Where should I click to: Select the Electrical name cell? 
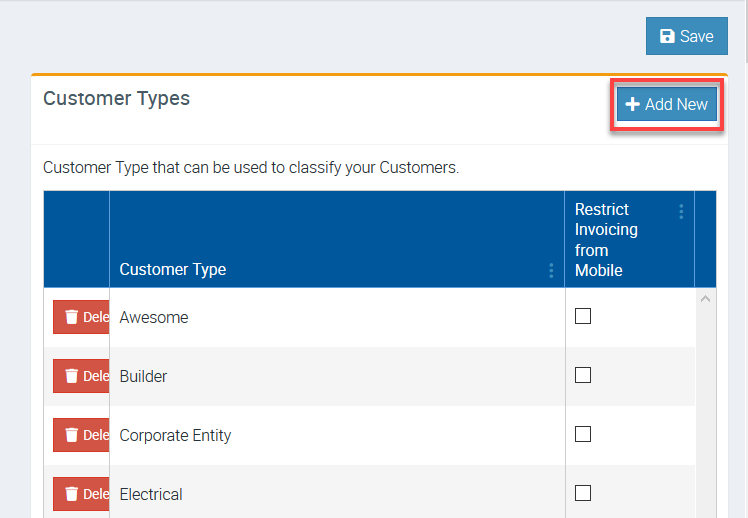click(151, 494)
